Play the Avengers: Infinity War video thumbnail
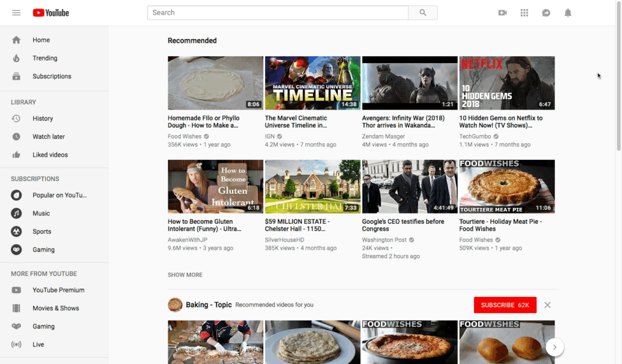This screenshot has height=364, width=622. point(409,82)
